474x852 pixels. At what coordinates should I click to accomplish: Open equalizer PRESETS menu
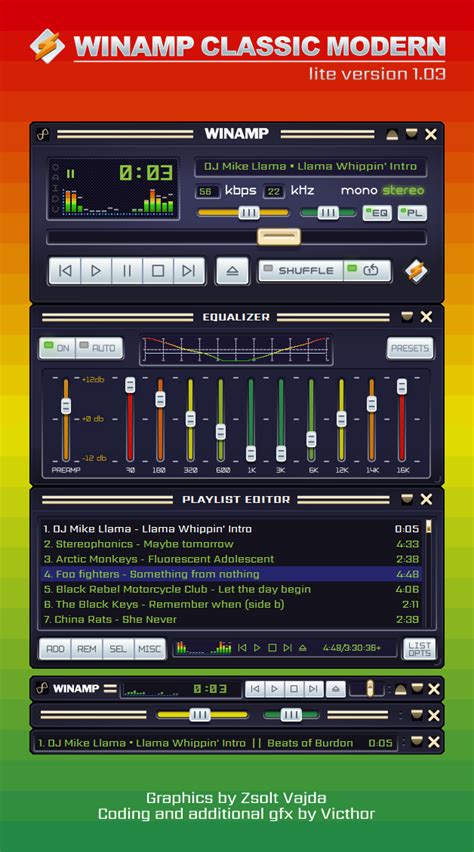410,348
